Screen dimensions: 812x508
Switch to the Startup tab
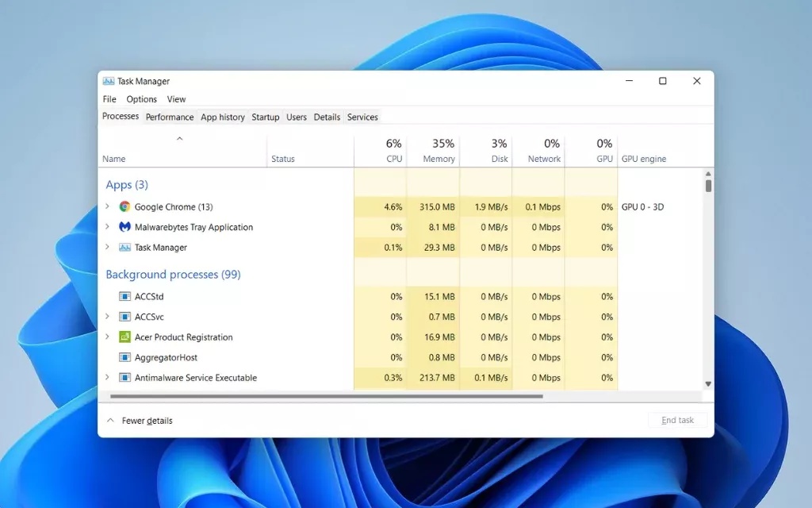pos(265,117)
